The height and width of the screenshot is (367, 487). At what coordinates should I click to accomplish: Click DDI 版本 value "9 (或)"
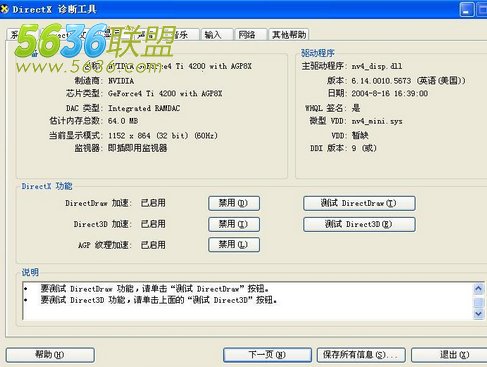pyautogui.click(x=364, y=148)
